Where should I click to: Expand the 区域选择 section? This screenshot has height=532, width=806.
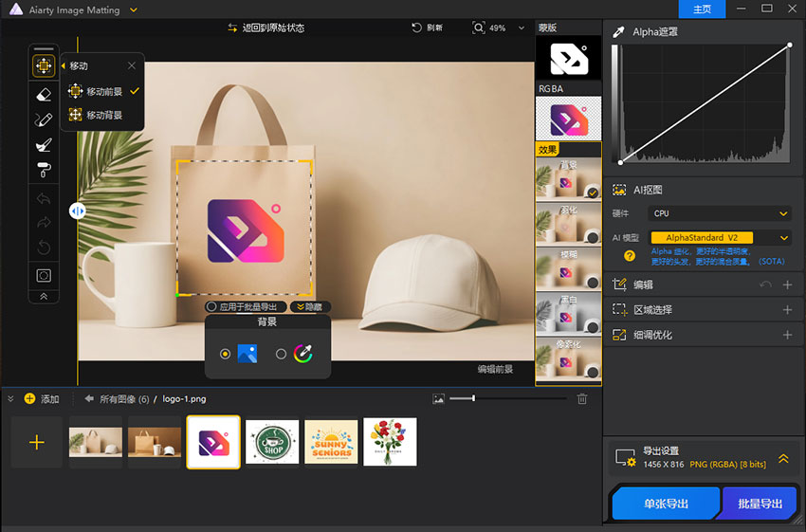pyautogui.click(x=787, y=310)
